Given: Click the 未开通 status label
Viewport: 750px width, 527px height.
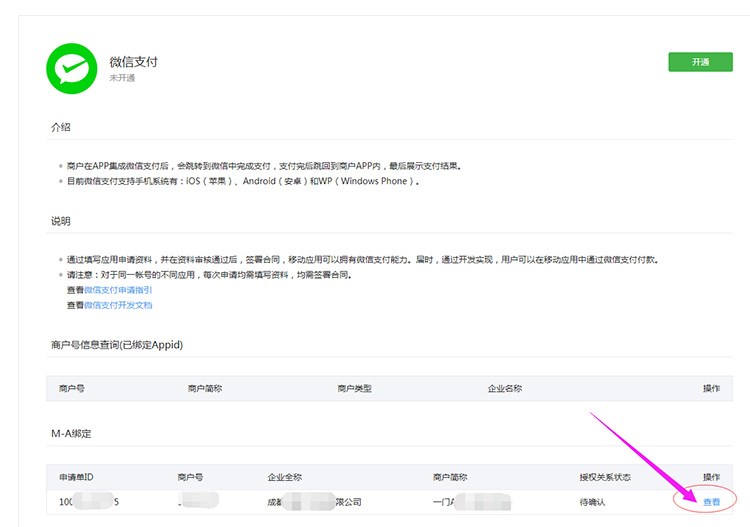Looking at the screenshot, I should coord(122,78).
